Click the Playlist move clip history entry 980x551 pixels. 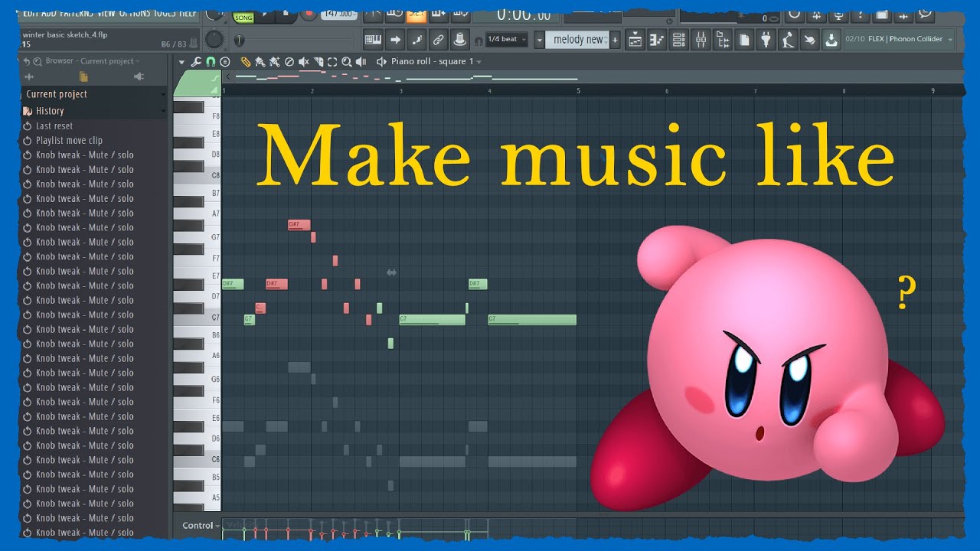69,141
